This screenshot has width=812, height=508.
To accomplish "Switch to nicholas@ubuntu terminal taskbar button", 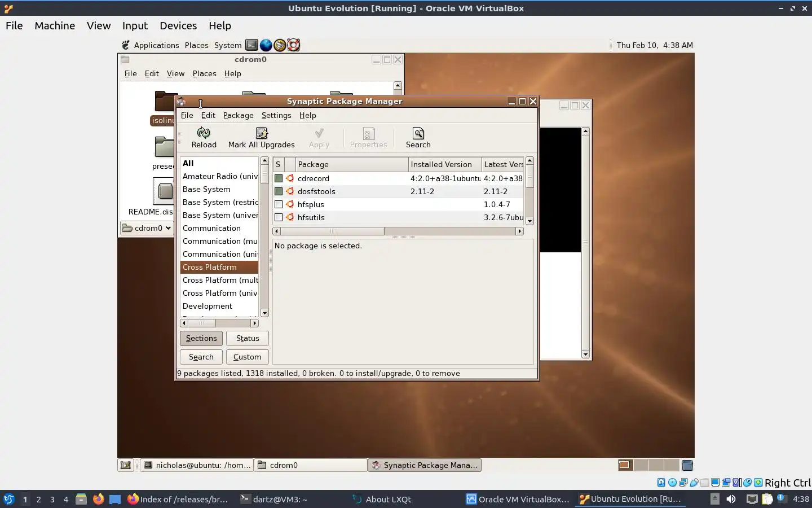I will pos(197,465).
